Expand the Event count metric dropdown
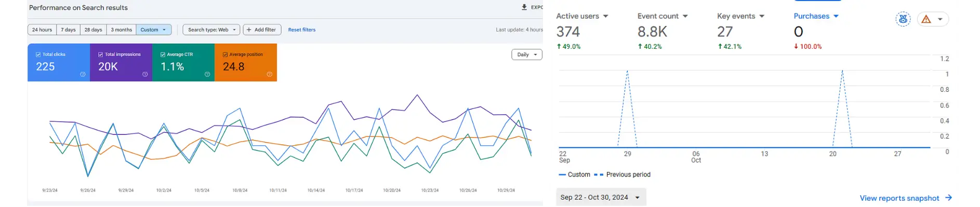 [x=685, y=16]
